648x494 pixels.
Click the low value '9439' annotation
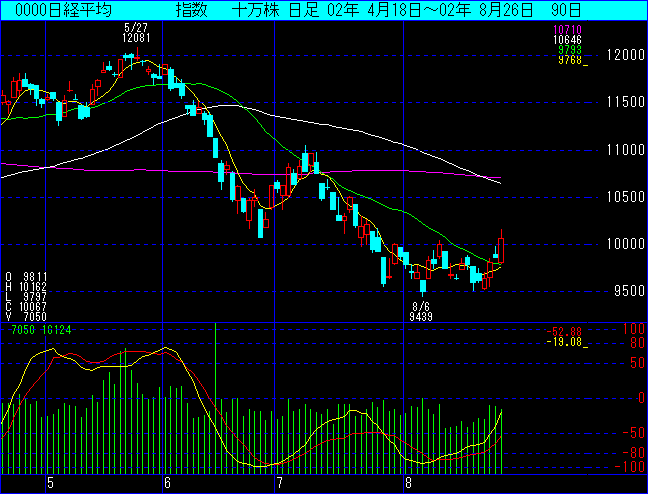421,317
